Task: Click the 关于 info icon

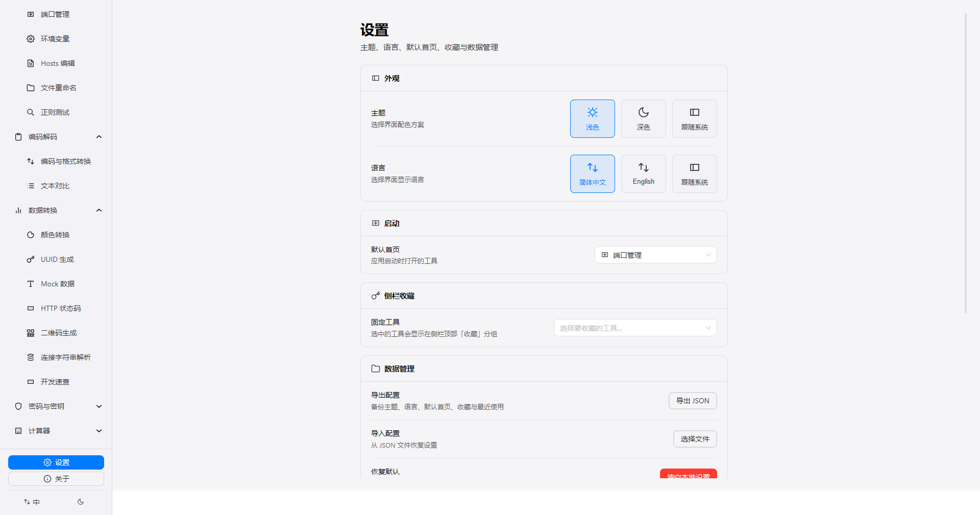Action: pyautogui.click(x=47, y=479)
